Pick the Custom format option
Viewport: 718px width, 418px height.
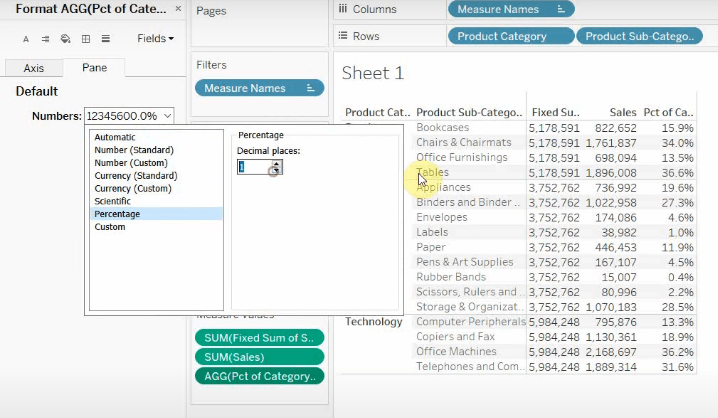pos(110,227)
